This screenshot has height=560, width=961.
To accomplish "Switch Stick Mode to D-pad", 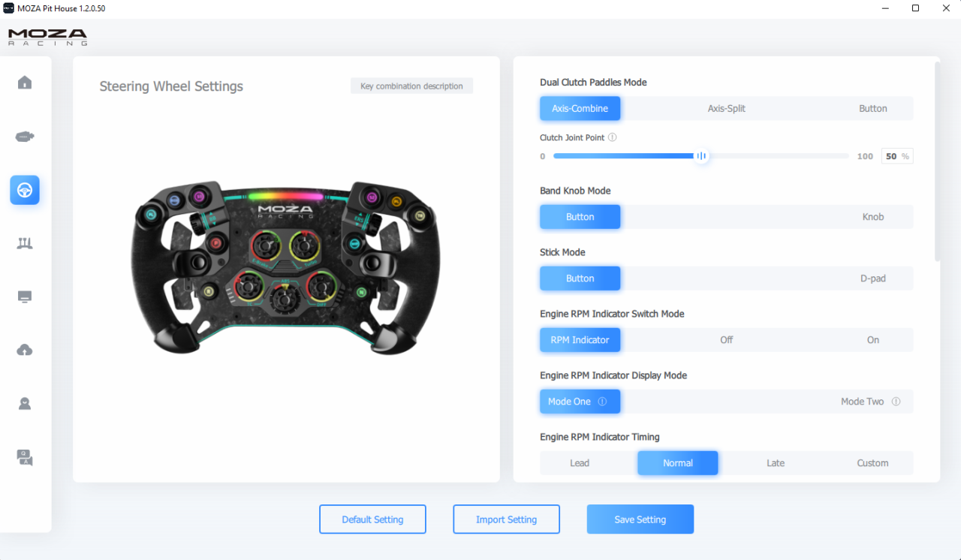I will click(x=873, y=278).
